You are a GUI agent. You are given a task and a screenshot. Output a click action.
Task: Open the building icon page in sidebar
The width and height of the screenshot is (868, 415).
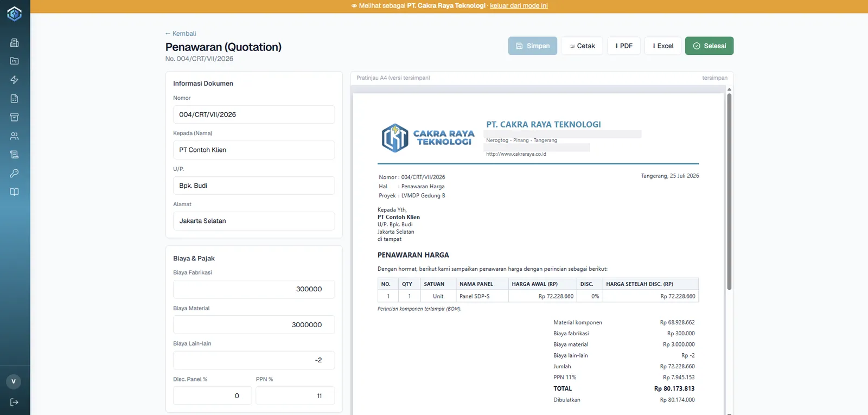[x=15, y=43]
